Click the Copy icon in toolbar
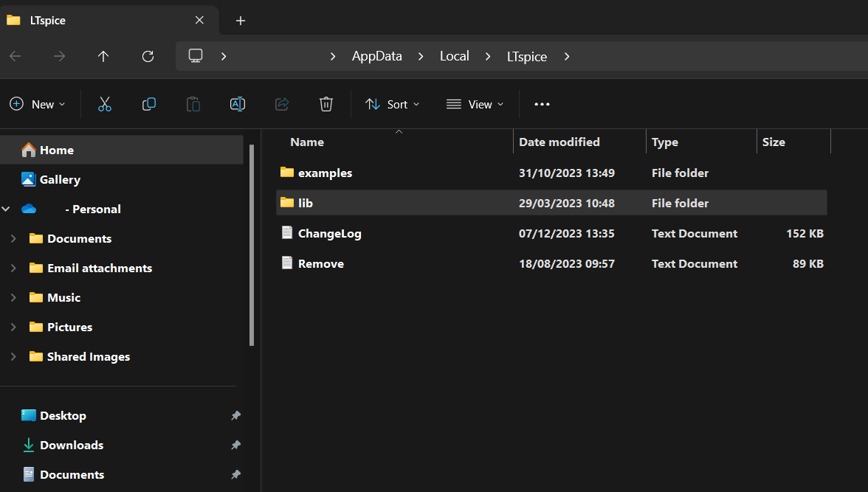This screenshot has height=492, width=868. point(149,104)
